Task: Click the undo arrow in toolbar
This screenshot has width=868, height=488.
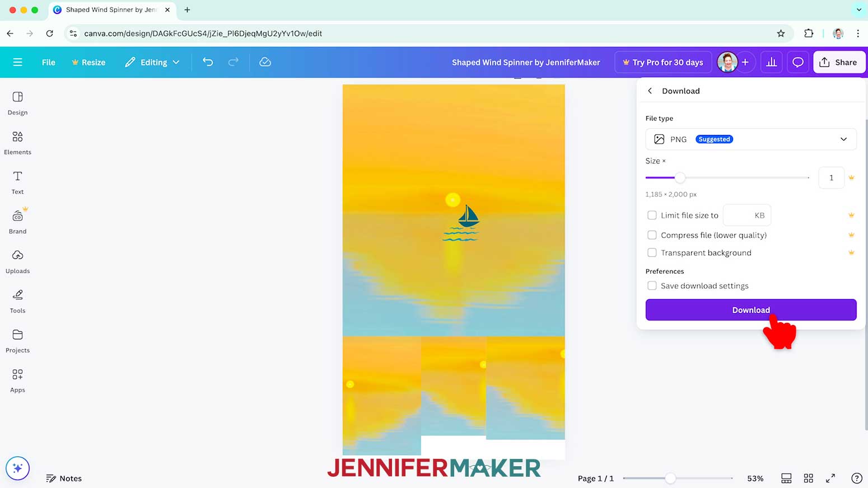Action: (208, 62)
